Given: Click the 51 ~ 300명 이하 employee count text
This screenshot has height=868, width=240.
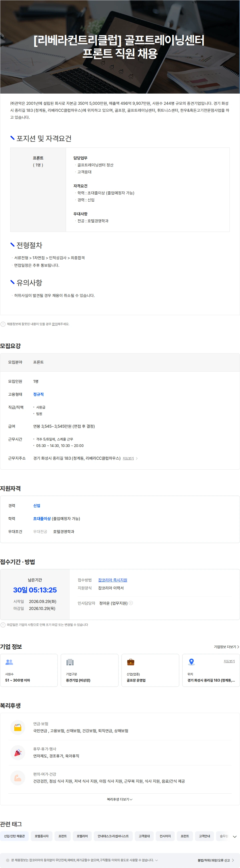Looking at the screenshot, I should click(x=17, y=680).
